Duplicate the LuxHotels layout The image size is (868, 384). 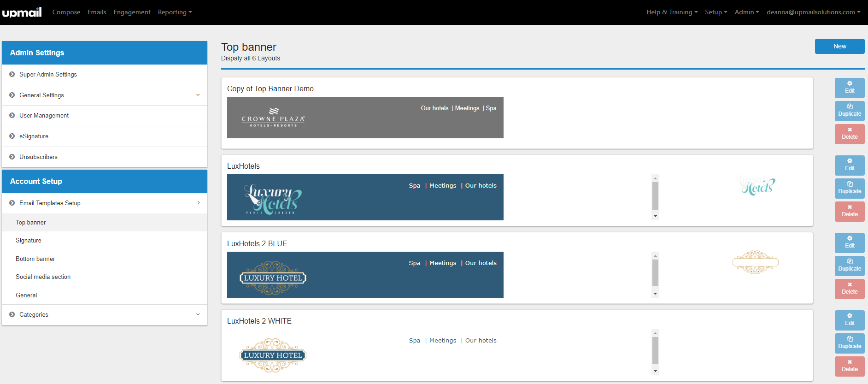point(850,188)
